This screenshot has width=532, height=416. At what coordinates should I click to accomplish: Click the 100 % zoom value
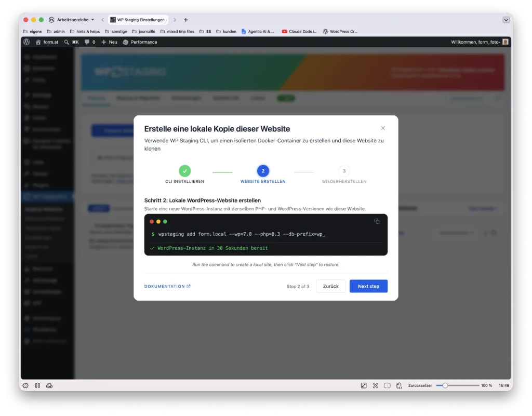(x=486, y=385)
